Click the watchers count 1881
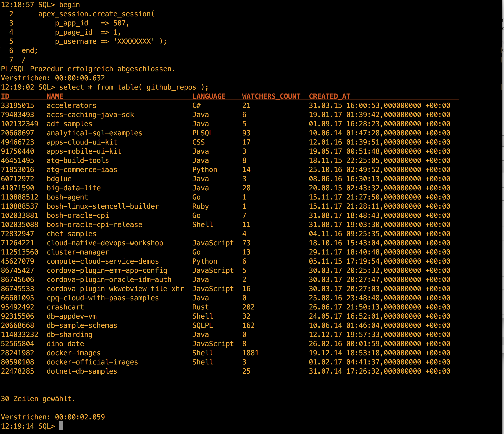Screen dimensions: 504x434 click(250, 353)
